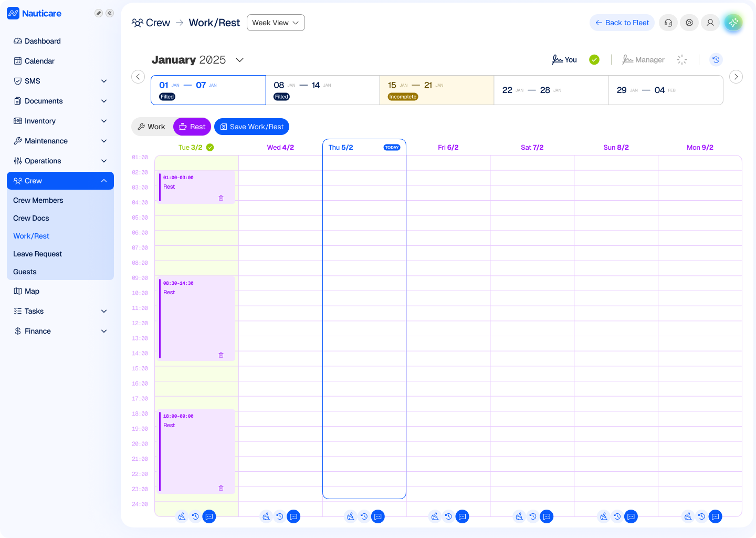Open comments for Thu 5/2

[x=378, y=516]
